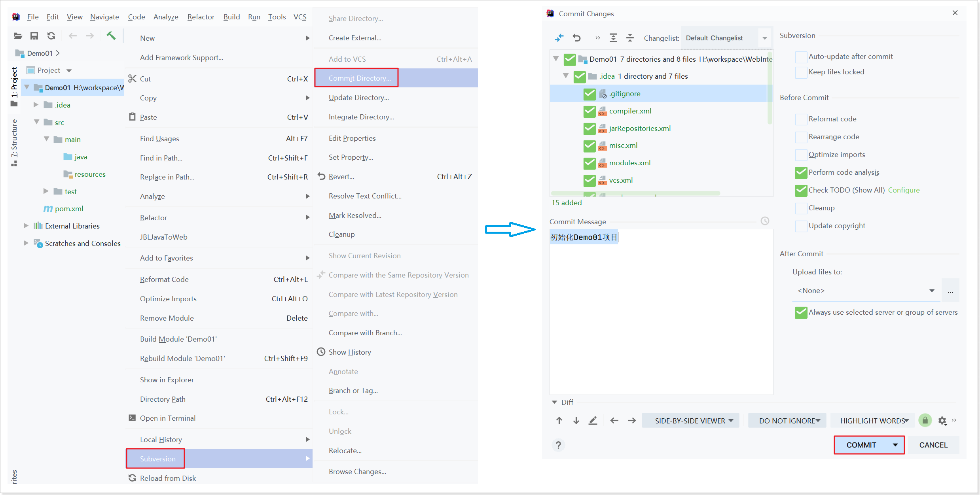The width and height of the screenshot is (980, 495).
Task: Enable Reformat code checkbox
Action: click(x=801, y=119)
